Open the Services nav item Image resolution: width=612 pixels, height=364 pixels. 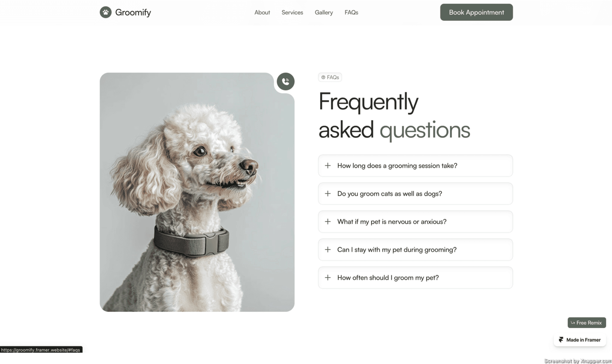tap(292, 12)
